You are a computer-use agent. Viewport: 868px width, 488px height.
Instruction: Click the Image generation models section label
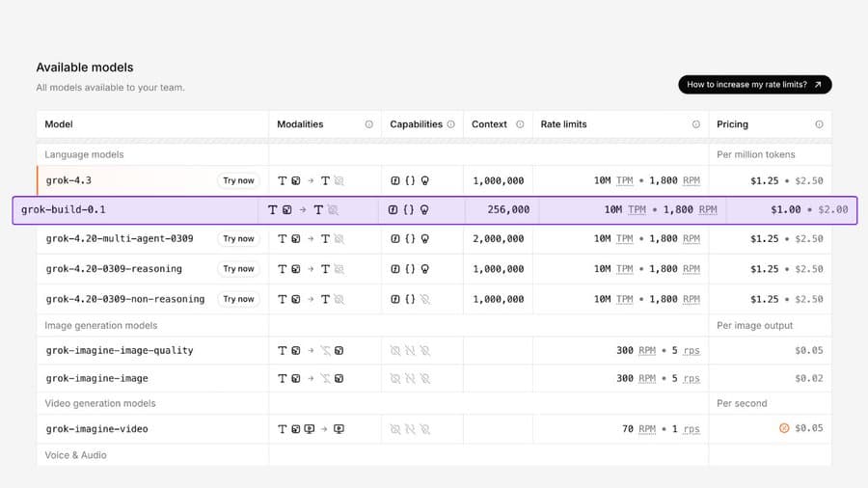pos(100,326)
